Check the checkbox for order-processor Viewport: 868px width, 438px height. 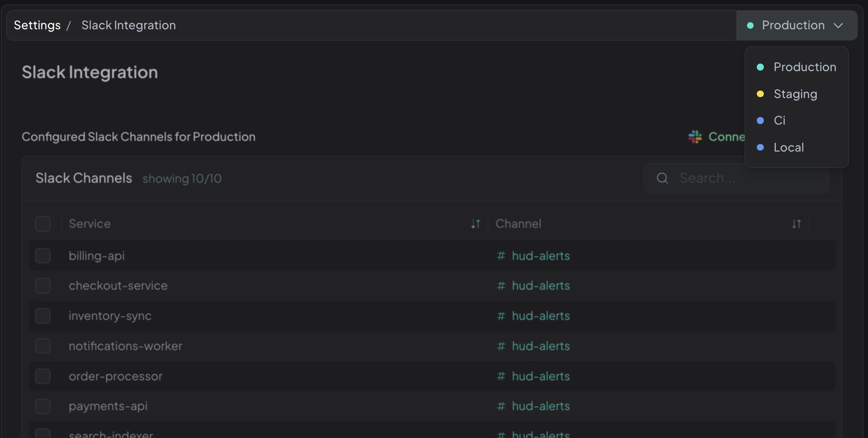click(x=42, y=376)
